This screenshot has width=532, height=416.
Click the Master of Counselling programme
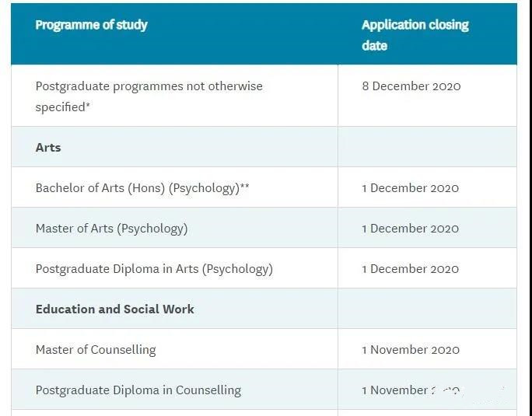(x=96, y=349)
